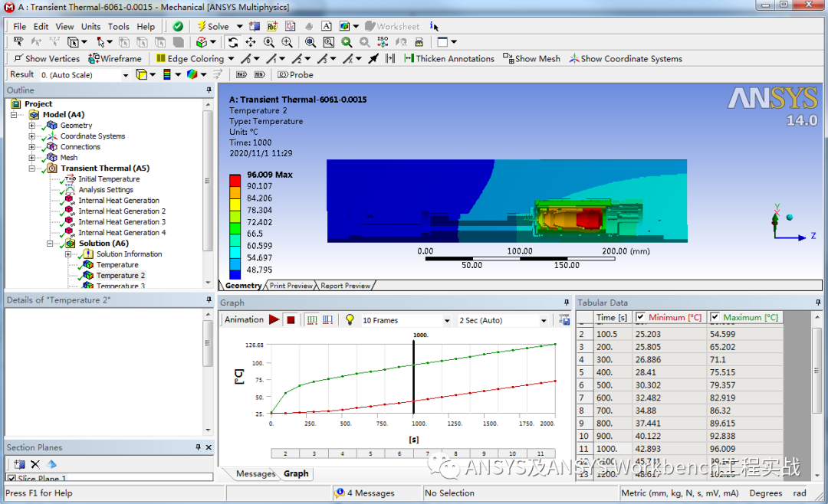Play the animation
The width and height of the screenshot is (828, 504).
point(274,320)
